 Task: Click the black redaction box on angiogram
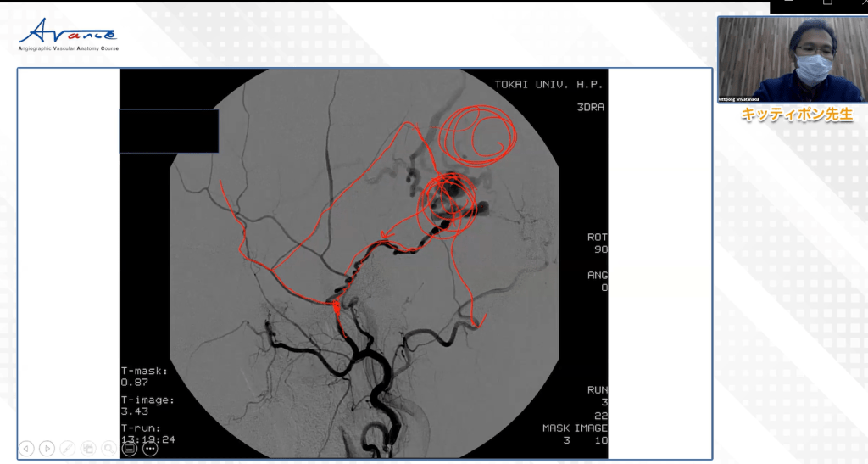[169, 131]
